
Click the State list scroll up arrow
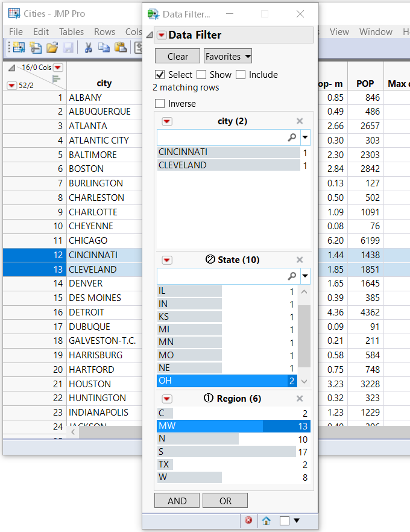[304, 292]
